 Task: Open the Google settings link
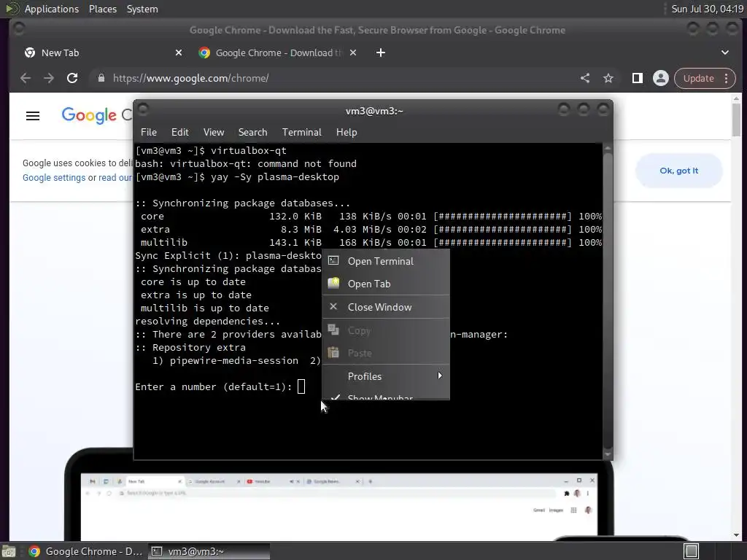54,178
